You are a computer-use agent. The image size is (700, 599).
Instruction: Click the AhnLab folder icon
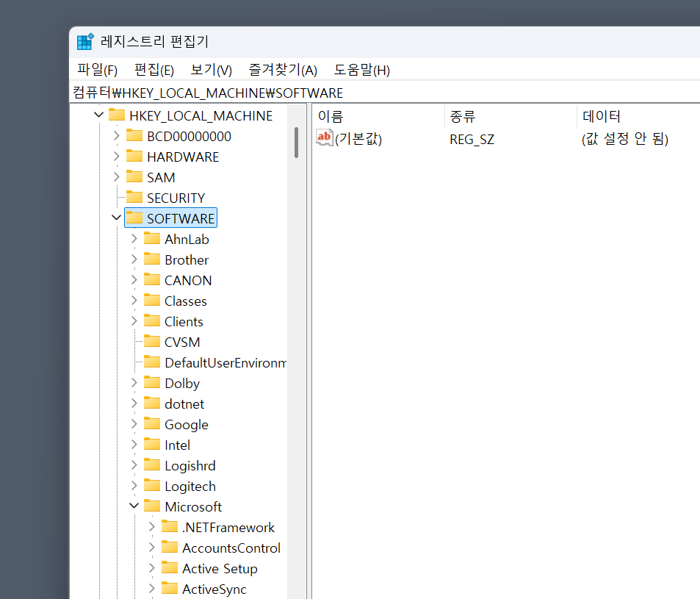pyautogui.click(x=152, y=239)
